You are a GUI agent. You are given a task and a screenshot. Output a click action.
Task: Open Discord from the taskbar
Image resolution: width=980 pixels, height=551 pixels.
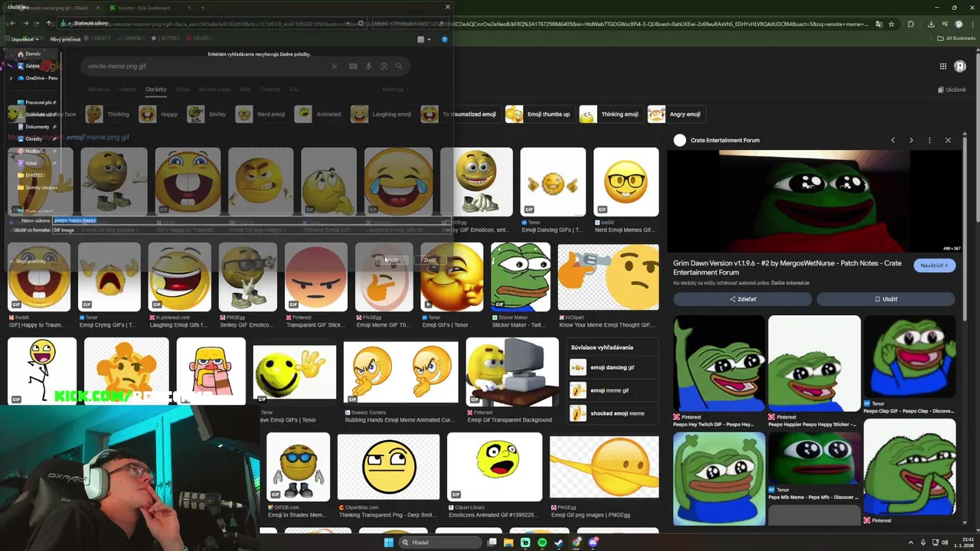click(593, 543)
